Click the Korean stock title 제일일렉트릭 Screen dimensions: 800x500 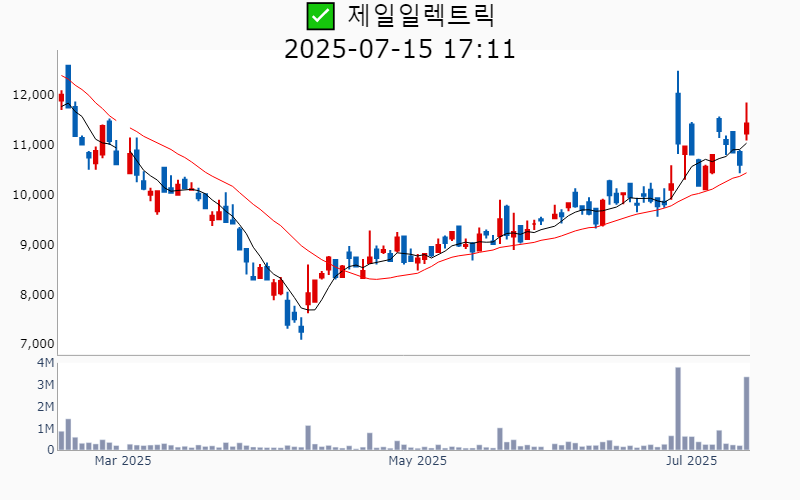pos(421,16)
